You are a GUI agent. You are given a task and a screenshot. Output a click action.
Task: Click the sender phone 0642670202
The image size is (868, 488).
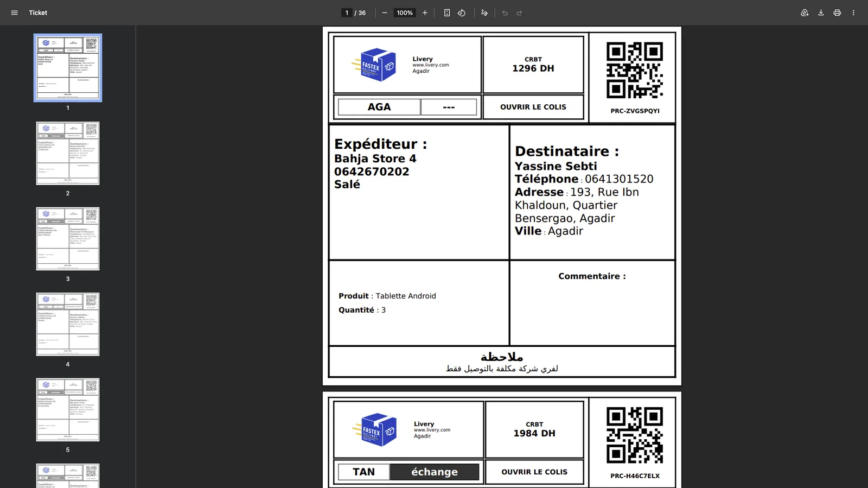[372, 172]
